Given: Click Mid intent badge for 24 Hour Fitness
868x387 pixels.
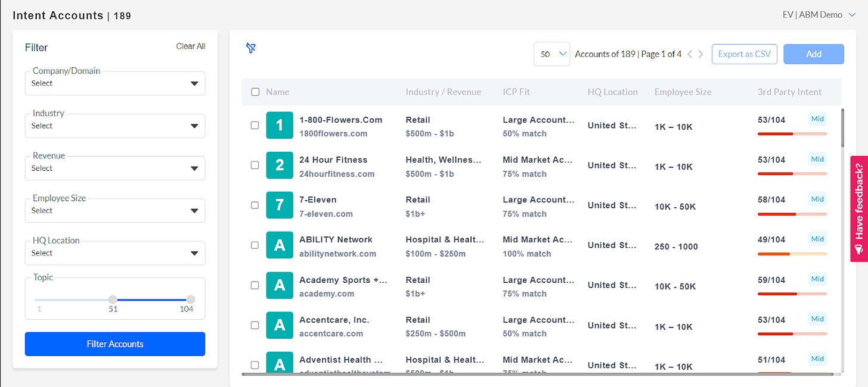Looking at the screenshot, I should (817, 159).
